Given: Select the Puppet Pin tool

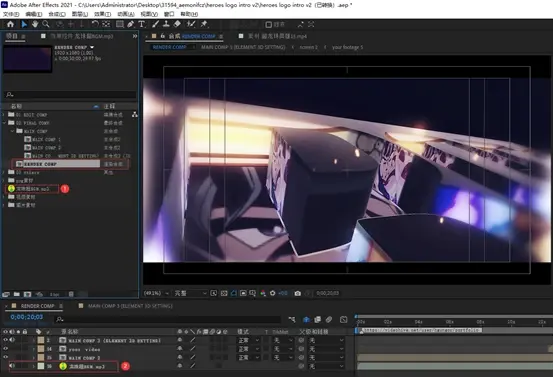Looking at the screenshot, I should click(204, 24).
